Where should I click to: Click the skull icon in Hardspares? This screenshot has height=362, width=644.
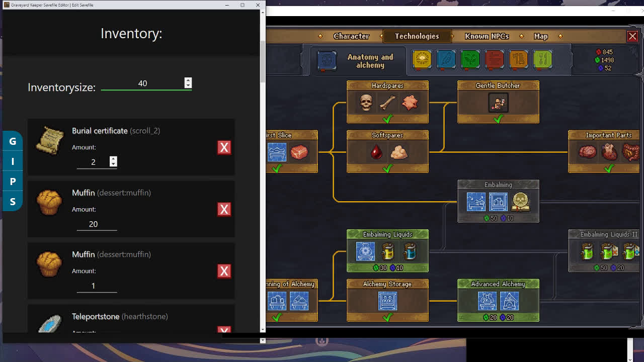click(x=366, y=103)
